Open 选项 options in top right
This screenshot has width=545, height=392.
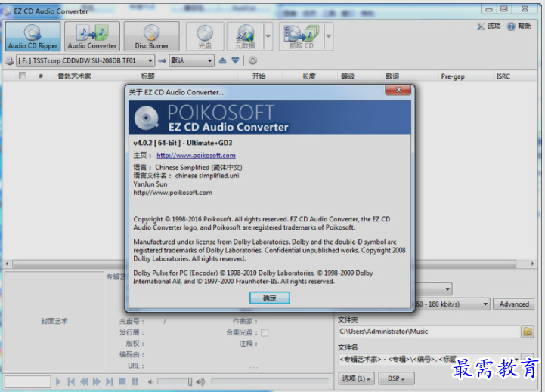489,26
